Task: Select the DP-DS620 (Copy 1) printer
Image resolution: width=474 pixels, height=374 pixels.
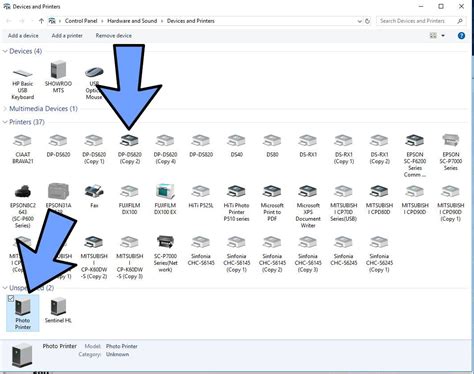Action: coord(94,149)
